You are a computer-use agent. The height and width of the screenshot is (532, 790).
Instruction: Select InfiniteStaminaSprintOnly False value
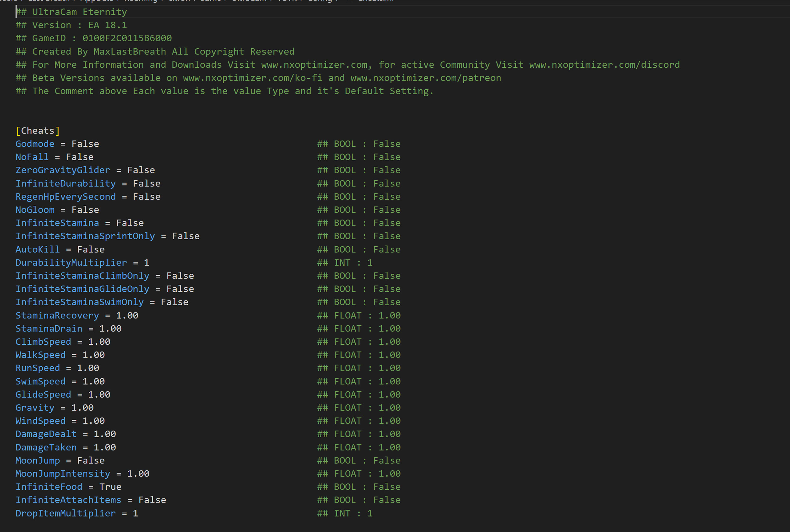(x=186, y=236)
